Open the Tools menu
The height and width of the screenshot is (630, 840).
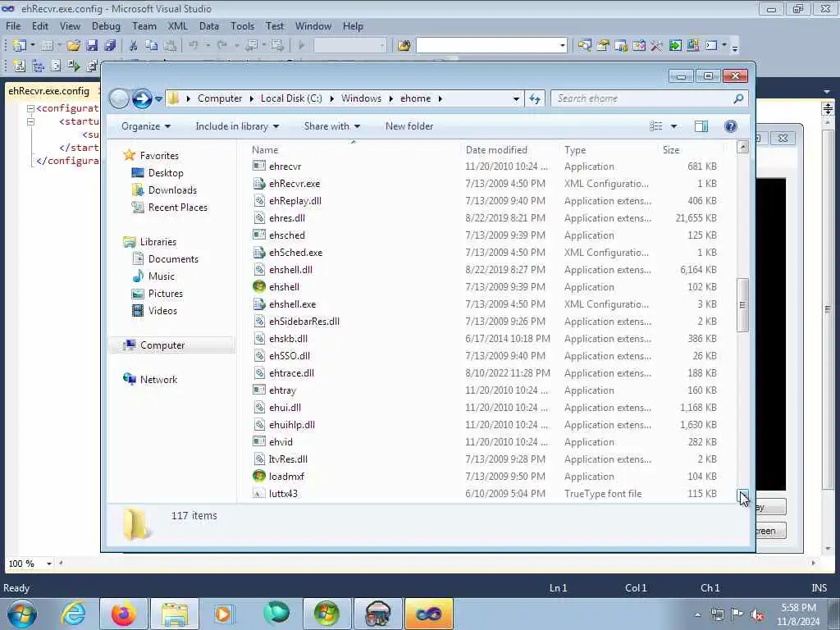pos(242,25)
